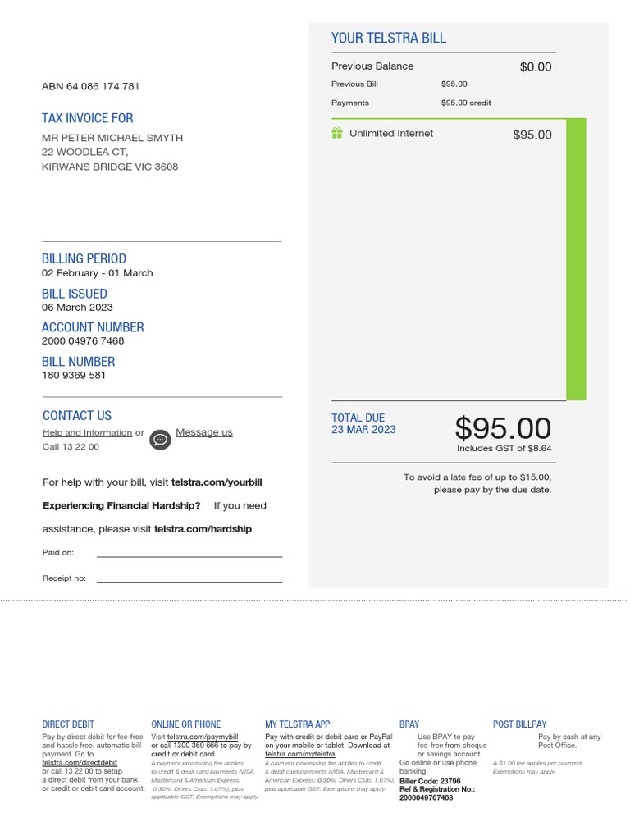Screen dimensions: 630x840
Task: Click the large $95.00 total due amount
Action: (x=503, y=428)
